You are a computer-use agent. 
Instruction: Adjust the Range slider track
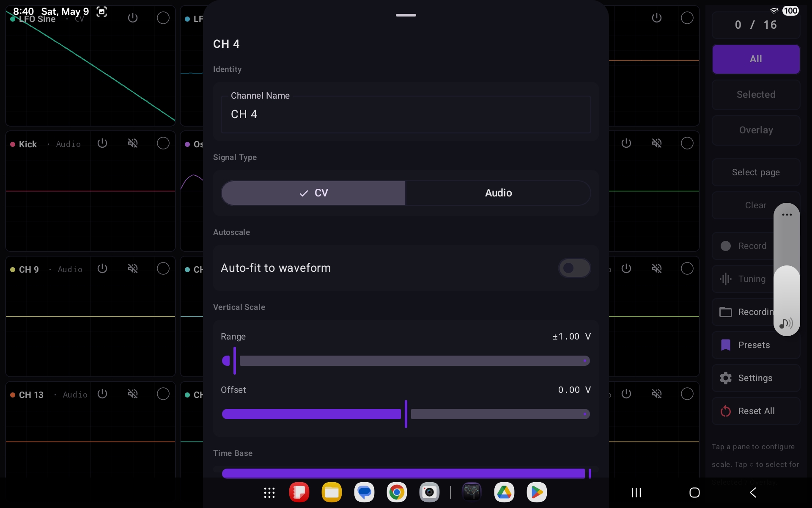(406, 361)
